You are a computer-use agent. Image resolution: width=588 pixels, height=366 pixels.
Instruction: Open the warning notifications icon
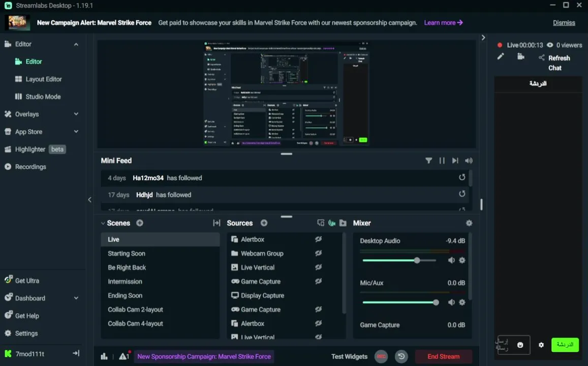(124, 356)
